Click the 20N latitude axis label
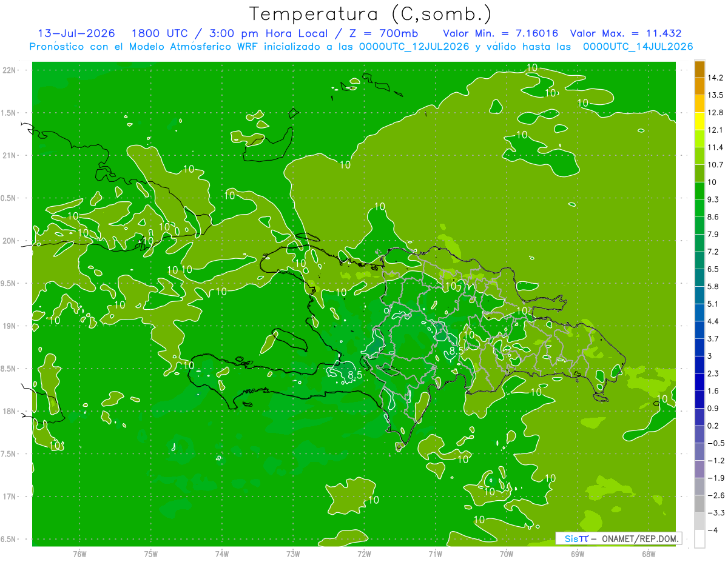The image size is (728, 562). point(9,241)
